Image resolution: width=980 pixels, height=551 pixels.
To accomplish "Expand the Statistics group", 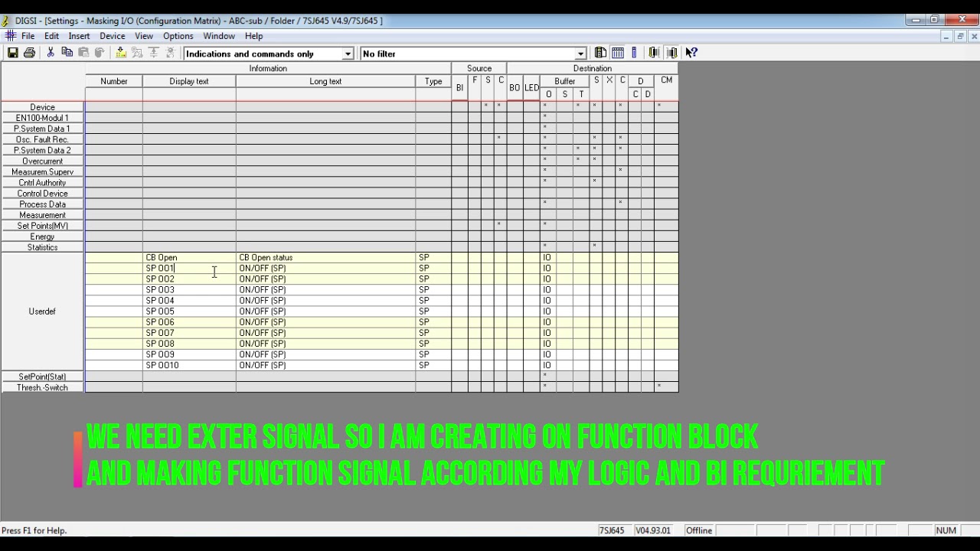I will tap(42, 247).
